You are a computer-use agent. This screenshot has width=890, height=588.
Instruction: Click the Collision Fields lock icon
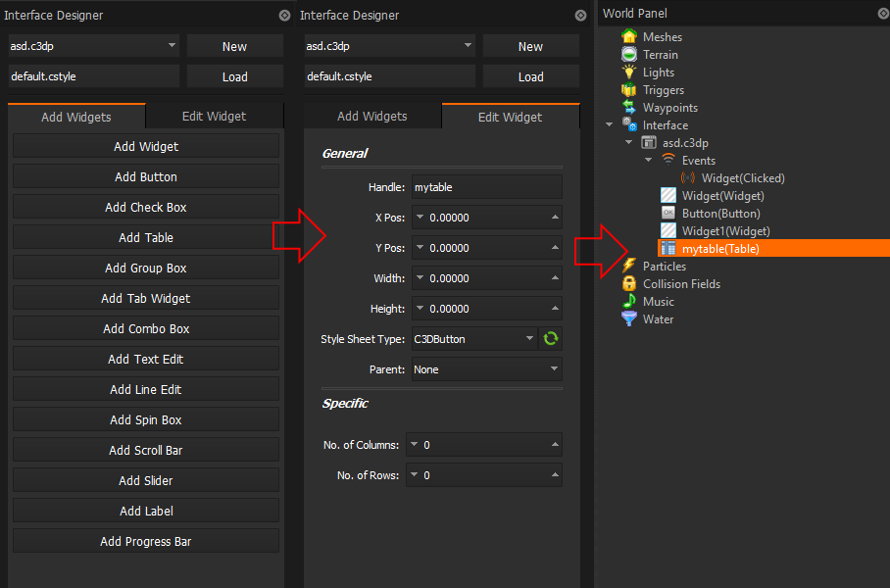(x=629, y=283)
